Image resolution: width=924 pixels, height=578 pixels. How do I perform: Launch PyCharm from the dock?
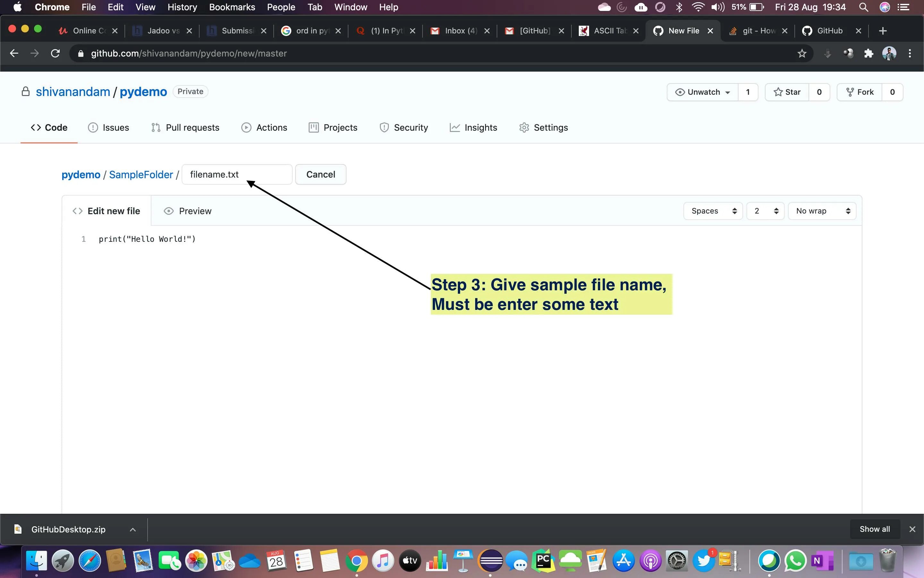(544, 561)
